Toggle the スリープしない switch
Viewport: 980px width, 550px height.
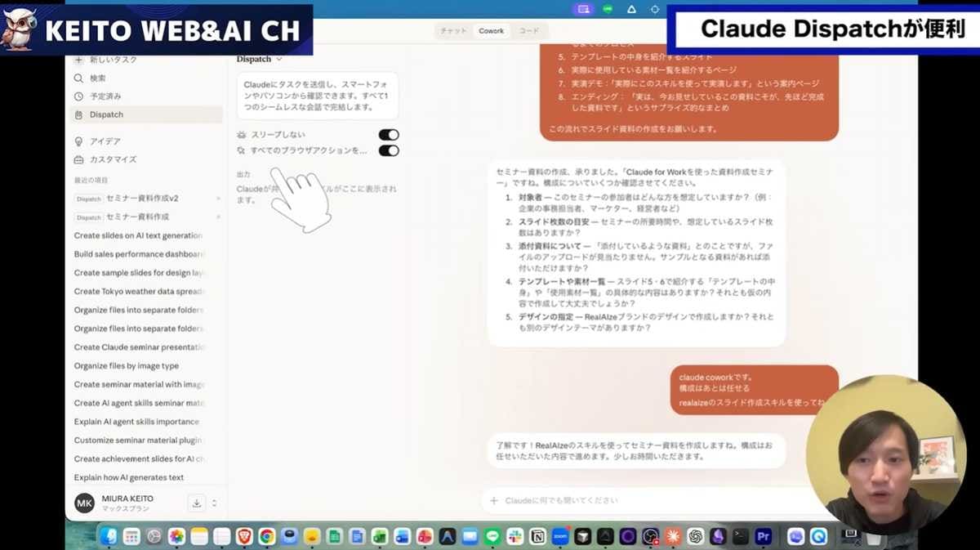[389, 135]
